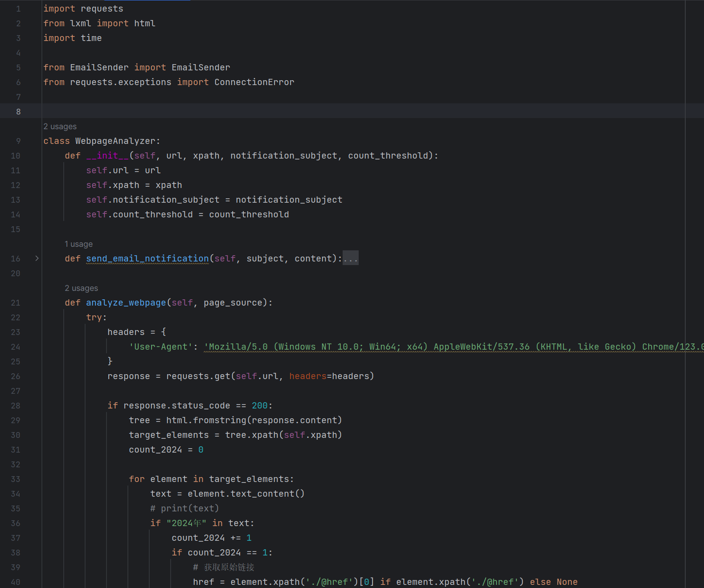The image size is (704, 588).
Task: Open the '2 usages' hint above analyze_webpage
Action: point(82,288)
